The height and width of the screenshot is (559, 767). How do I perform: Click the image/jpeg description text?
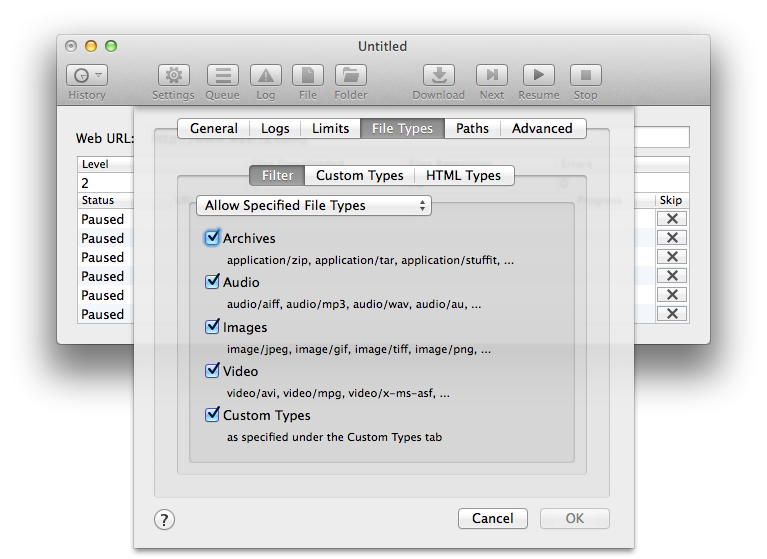tap(359, 349)
